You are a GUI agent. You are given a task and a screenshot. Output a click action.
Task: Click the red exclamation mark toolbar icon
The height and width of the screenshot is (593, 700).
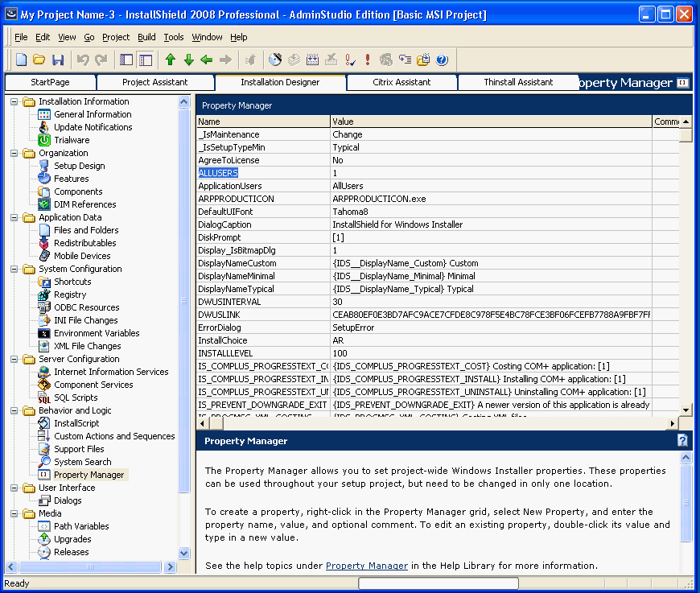click(368, 60)
